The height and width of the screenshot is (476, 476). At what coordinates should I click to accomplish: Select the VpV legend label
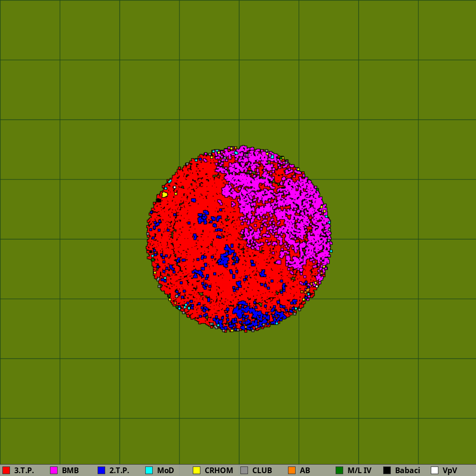[449, 470]
